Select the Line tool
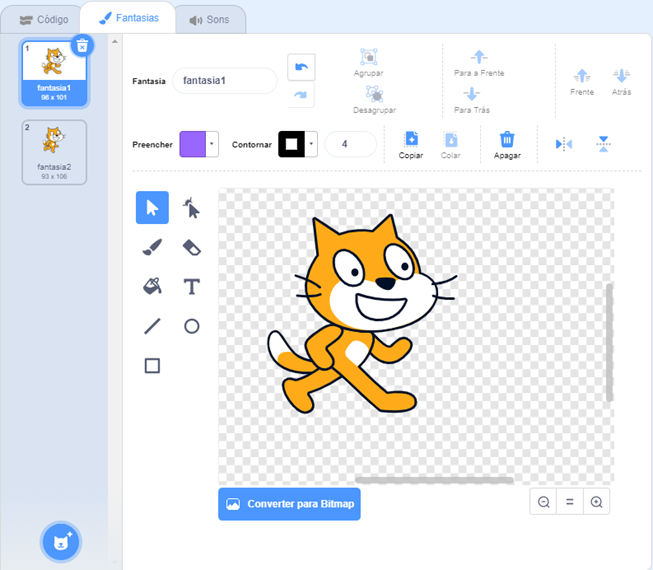 click(x=152, y=326)
